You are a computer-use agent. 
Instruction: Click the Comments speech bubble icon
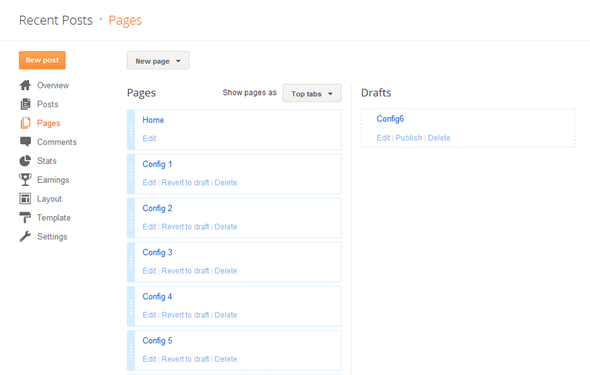(x=25, y=142)
